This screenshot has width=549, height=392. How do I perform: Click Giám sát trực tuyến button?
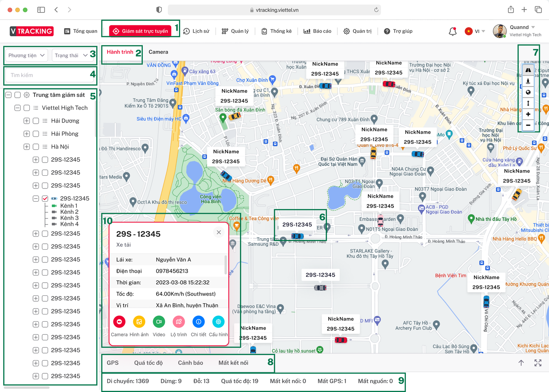[x=140, y=31]
